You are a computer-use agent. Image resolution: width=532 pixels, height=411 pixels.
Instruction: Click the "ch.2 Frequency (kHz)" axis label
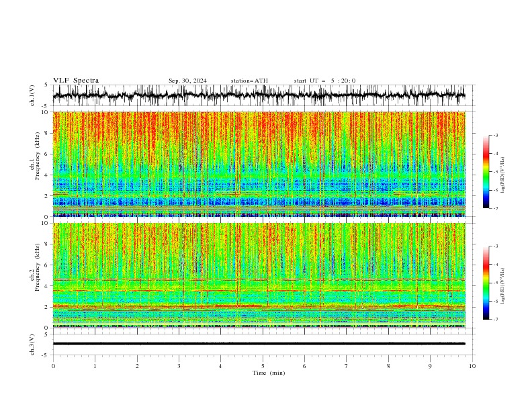click(35, 267)
